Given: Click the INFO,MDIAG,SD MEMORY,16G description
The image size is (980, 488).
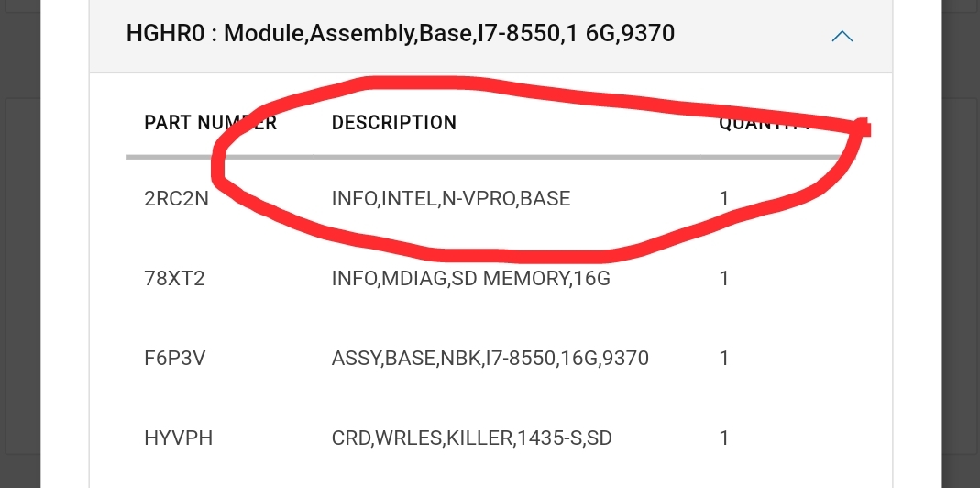Looking at the screenshot, I should (x=470, y=278).
